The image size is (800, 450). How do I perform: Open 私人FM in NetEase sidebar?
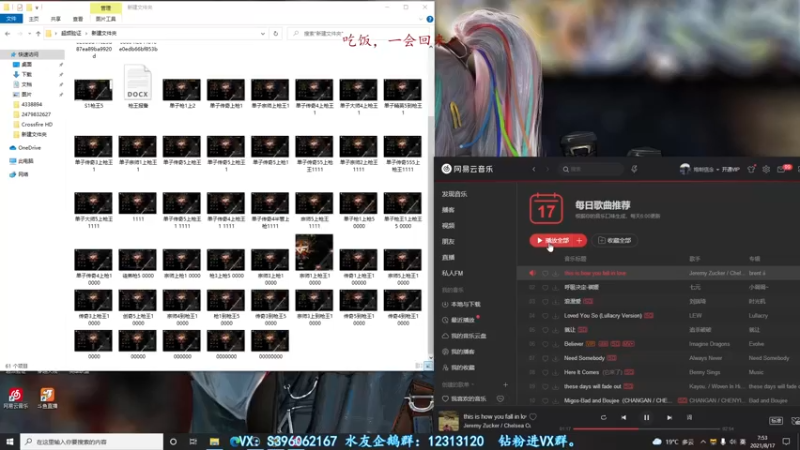452,273
